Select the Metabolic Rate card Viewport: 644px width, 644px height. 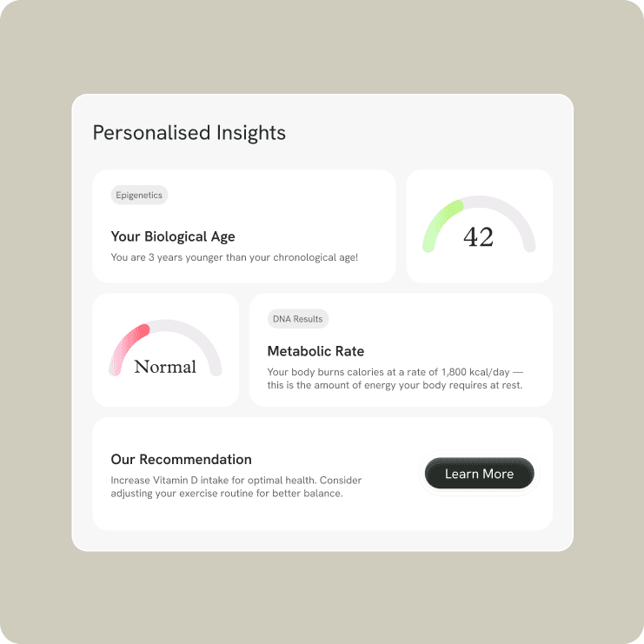(x=401, y=350)
